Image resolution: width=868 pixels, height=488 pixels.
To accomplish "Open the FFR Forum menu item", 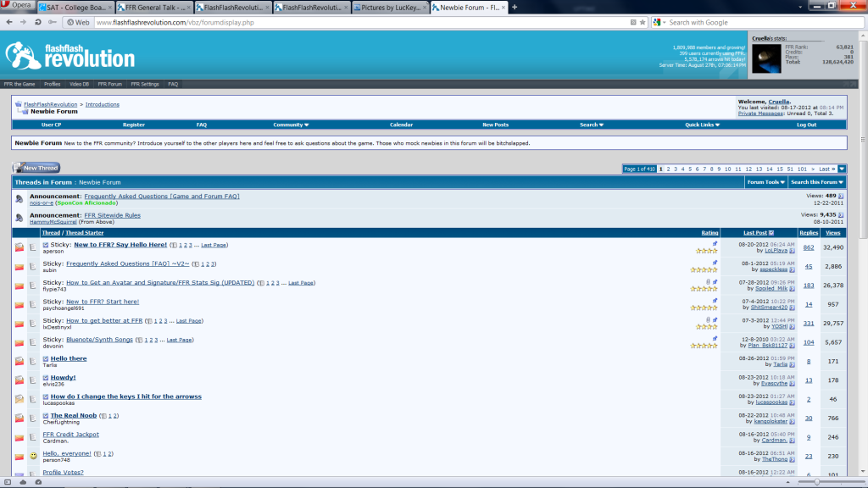I will coord(109,84).
